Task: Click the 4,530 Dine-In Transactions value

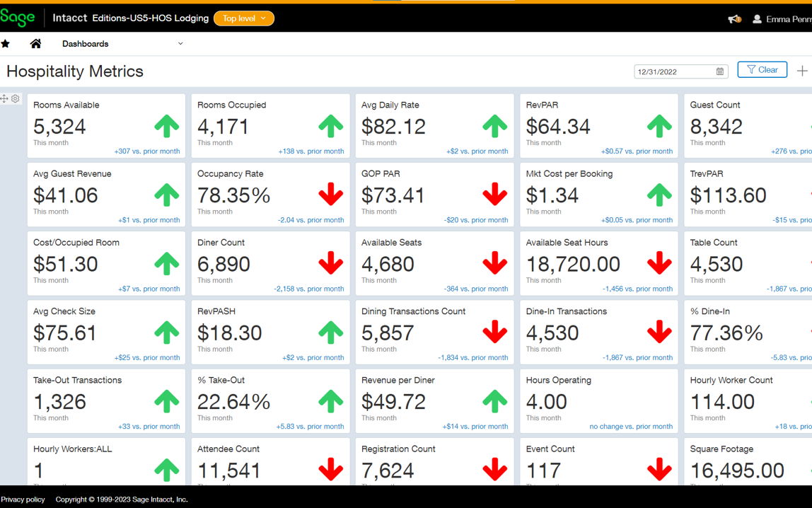Action: point(552,333)
